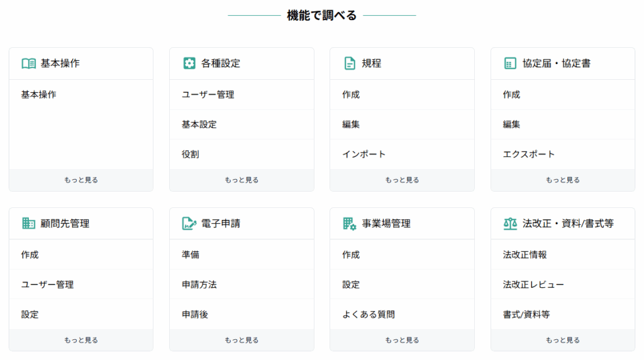Click the document icon beside 規程
Image resolution: width=644 pixels, height=360 pixels.
(350, 63)
